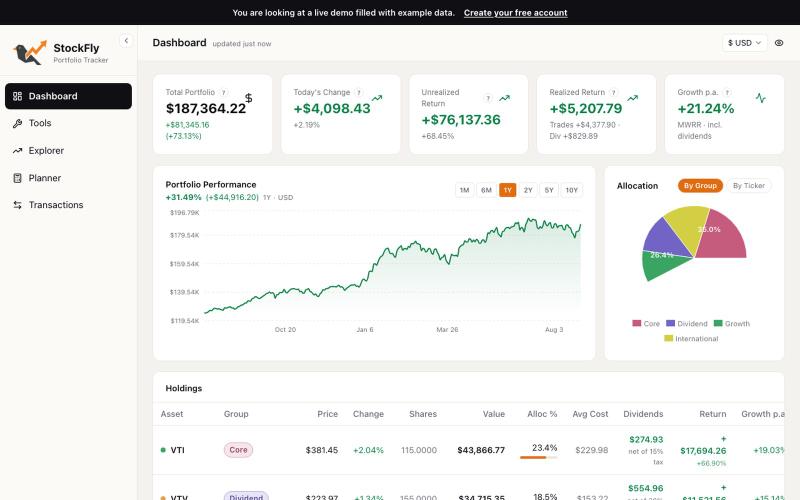Click the +31.49% performance figure
The width and height of the screenshot is (800, 500).
[x=183, y=197]
